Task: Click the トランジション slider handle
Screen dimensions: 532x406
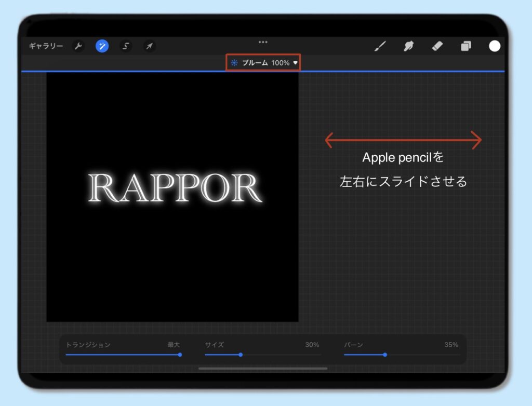Action: pyautogui.click(x=180, y=355)
